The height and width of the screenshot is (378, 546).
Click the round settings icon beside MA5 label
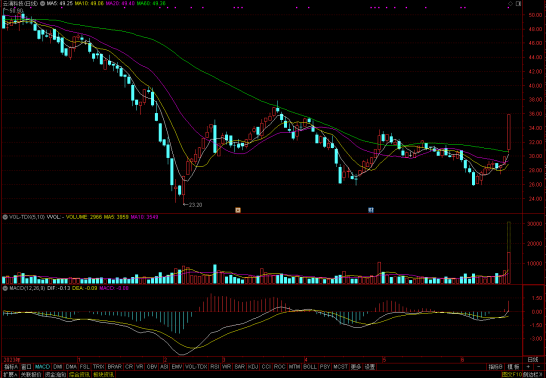[42, 3]
